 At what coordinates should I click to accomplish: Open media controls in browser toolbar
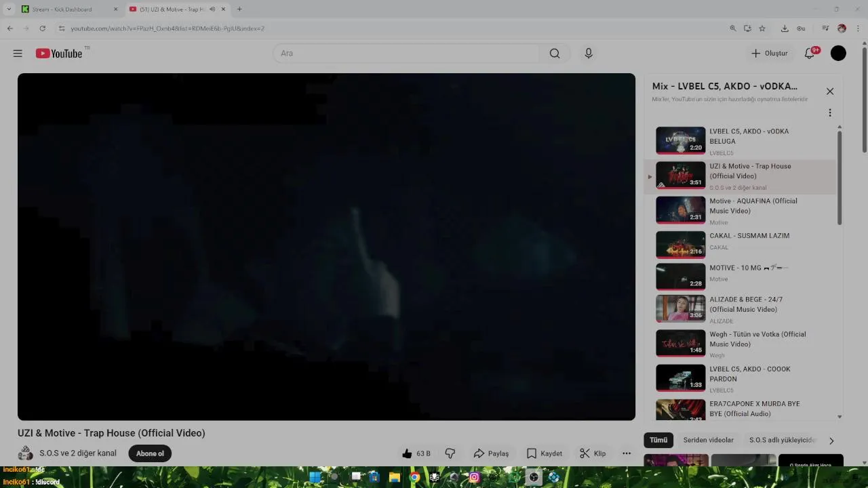point(825,28)
